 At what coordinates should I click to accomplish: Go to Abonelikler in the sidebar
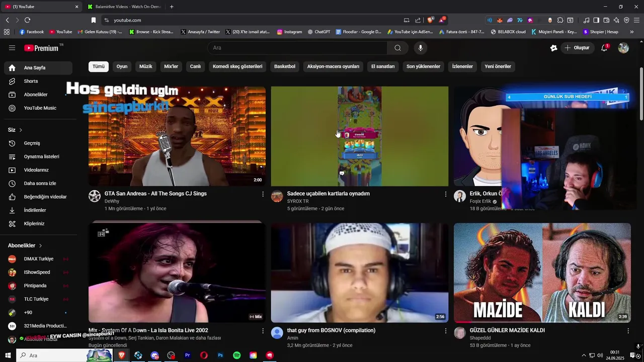pyautogui.click(x=38, y=95)
